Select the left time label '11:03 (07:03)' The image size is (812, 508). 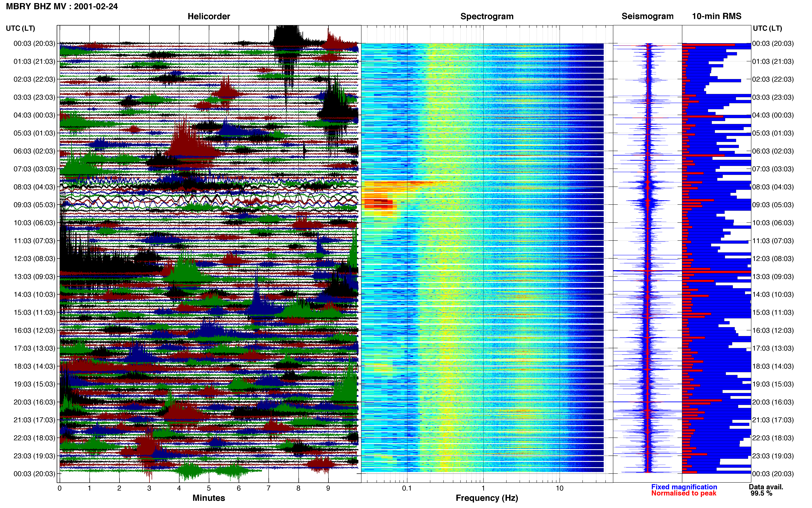point(34,241)
